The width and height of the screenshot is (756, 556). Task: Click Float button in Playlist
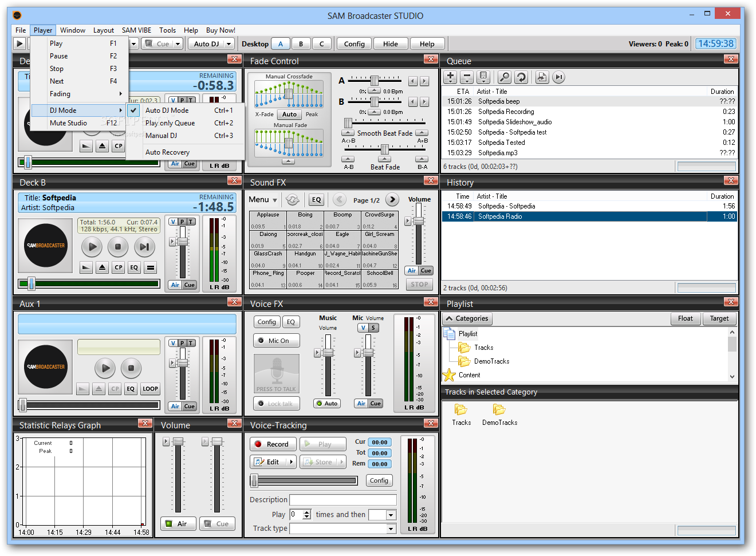coord(686,318)
